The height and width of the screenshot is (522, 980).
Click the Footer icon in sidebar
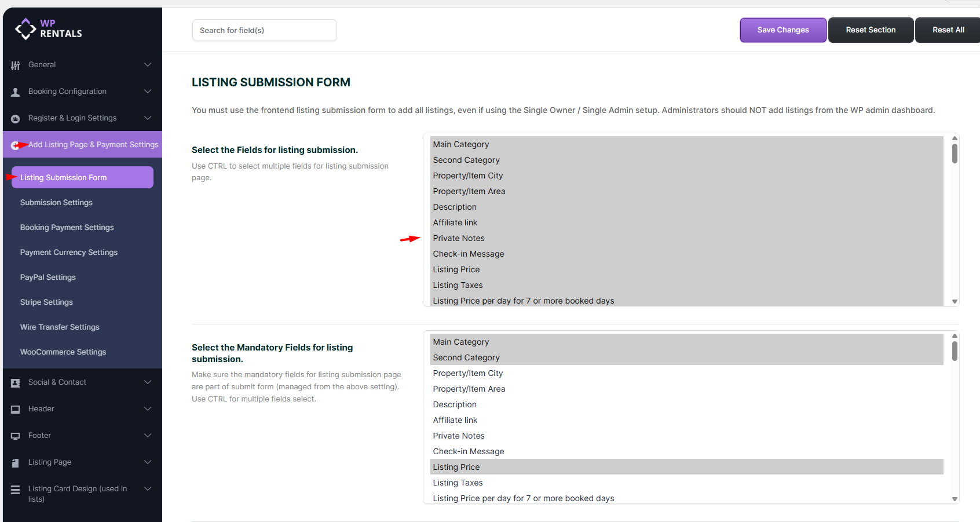(x=16, y=436)
